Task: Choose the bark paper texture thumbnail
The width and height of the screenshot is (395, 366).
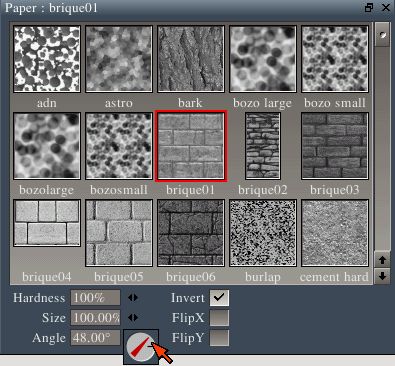Action: (x=191, y=59)
